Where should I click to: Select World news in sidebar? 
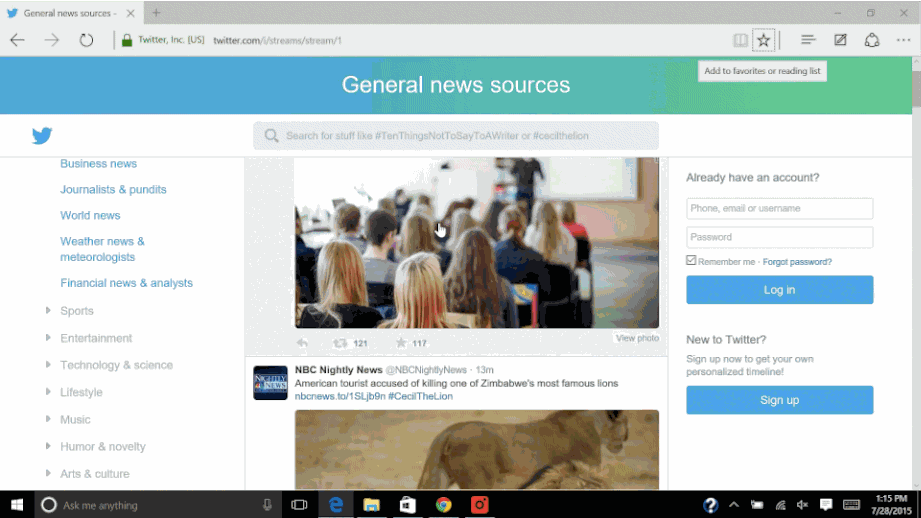pyautogui.click(x=90, y=216)
